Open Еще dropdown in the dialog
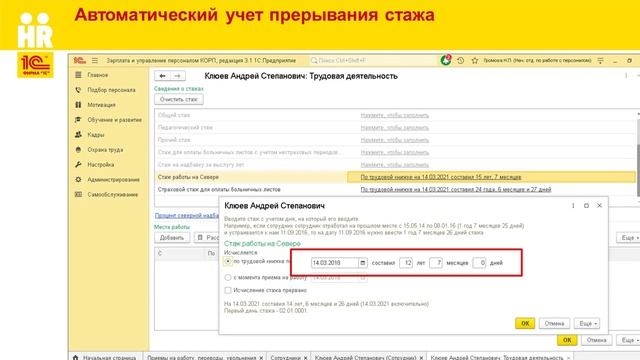Image resolution: width=640 pixels, height=360 pixels. point(587,323)
